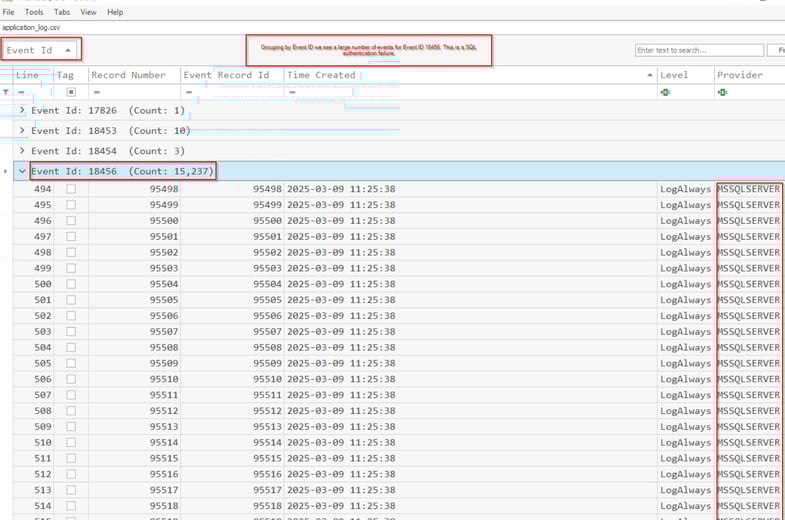Open the Tabs menu

point(62,12)
